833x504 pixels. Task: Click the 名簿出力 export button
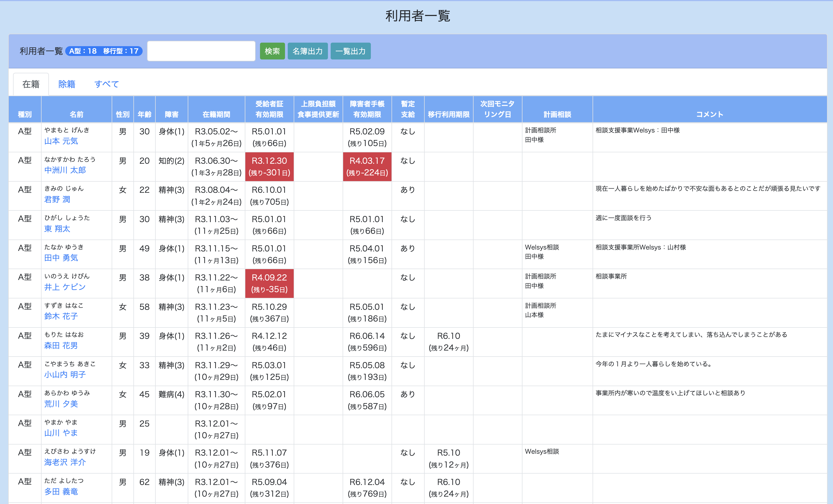[307, 51]
